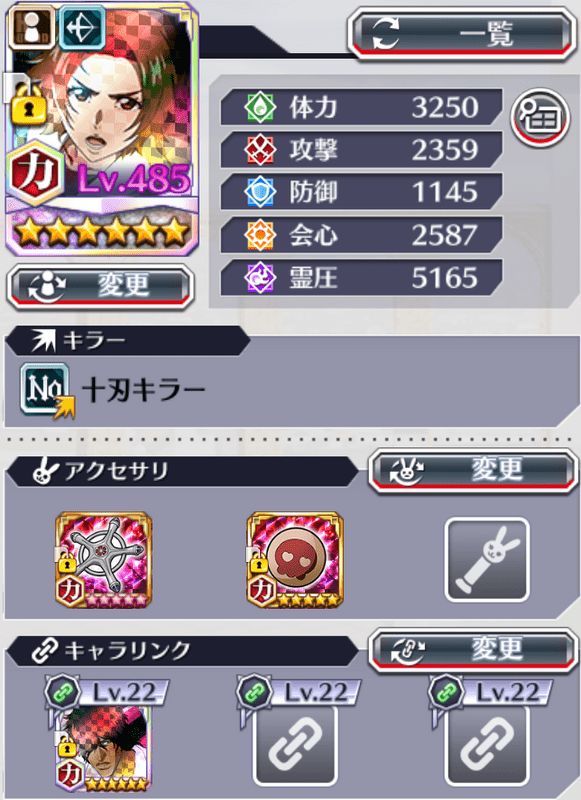The image size is (581, 800).
Task: Select the 霊圧 stat row
Action: 361,278
